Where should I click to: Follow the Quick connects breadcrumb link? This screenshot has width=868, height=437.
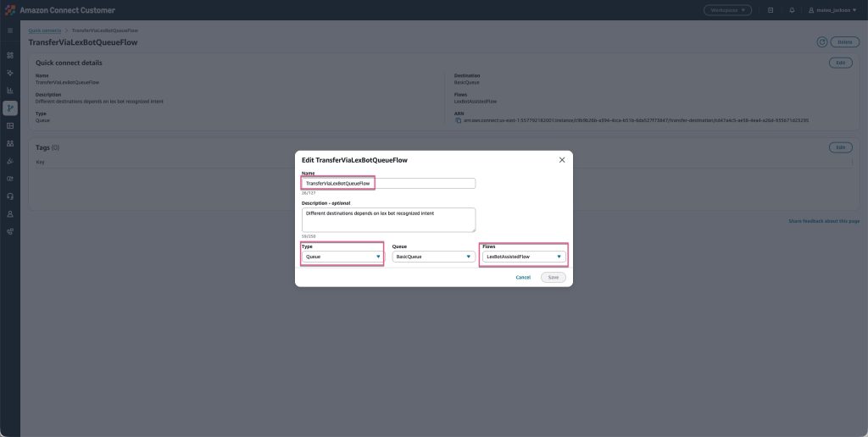pos(45,30)
